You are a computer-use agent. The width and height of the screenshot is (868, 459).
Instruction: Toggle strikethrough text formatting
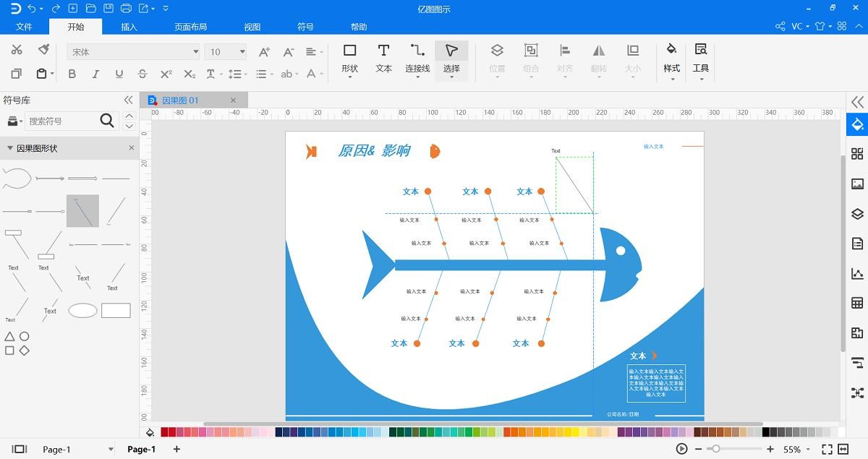pos(142,74)
